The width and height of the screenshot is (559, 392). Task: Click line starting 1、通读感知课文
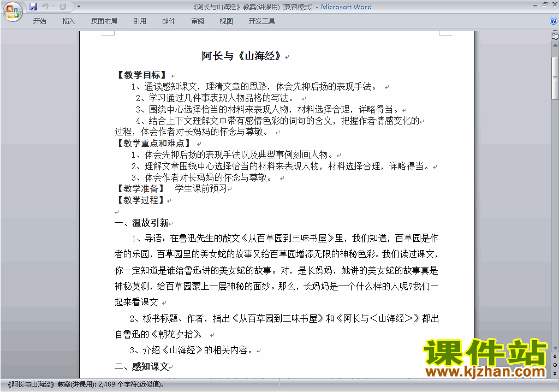pyautogui.click(x=254, y=86)
